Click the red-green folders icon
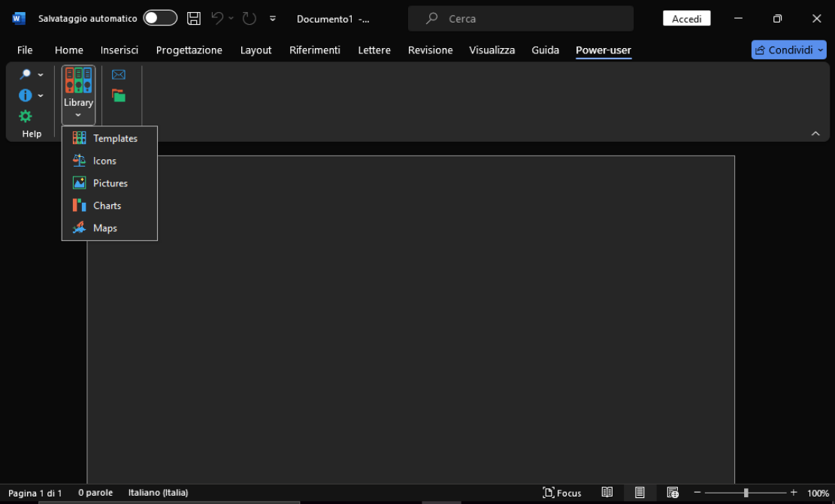 (119, 95)
